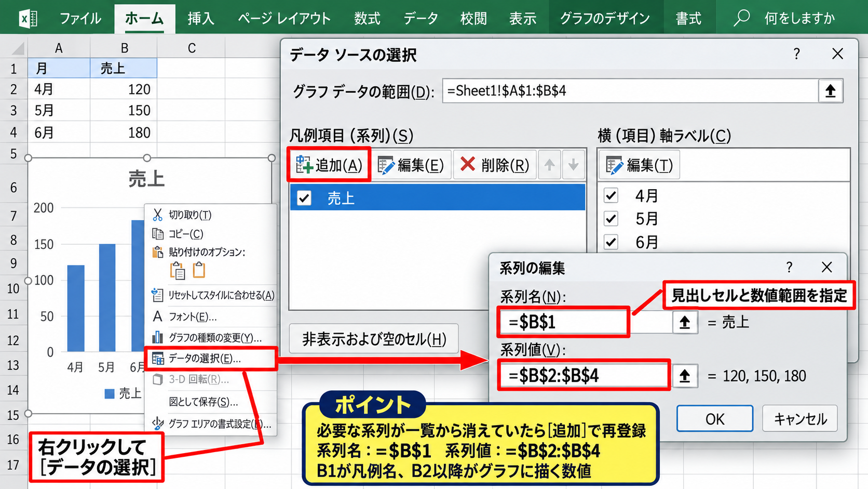Move series up with the up arrow
The height and width of the screenshot is (489, 868).
(549, 165)
